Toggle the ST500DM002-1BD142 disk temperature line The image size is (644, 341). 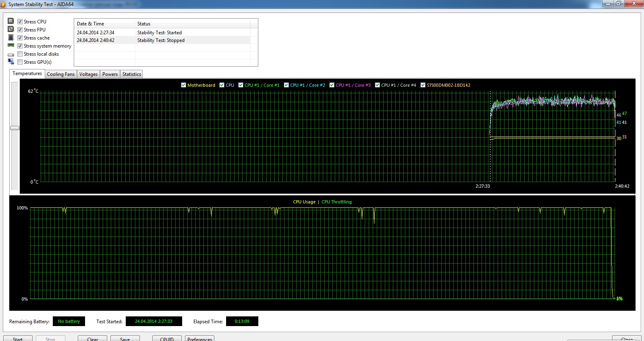tap(423, 85)
